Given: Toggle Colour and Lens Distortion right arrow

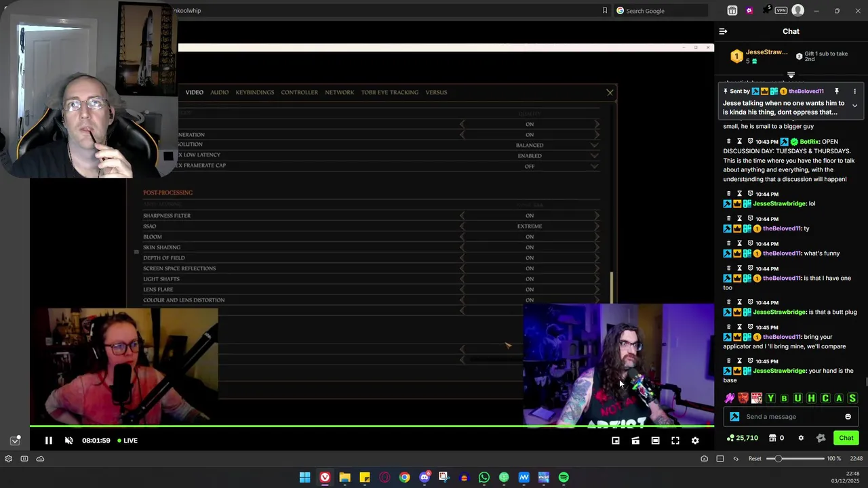Looking at the screenshot, I should pyautogui.click(x=597, y=300).
